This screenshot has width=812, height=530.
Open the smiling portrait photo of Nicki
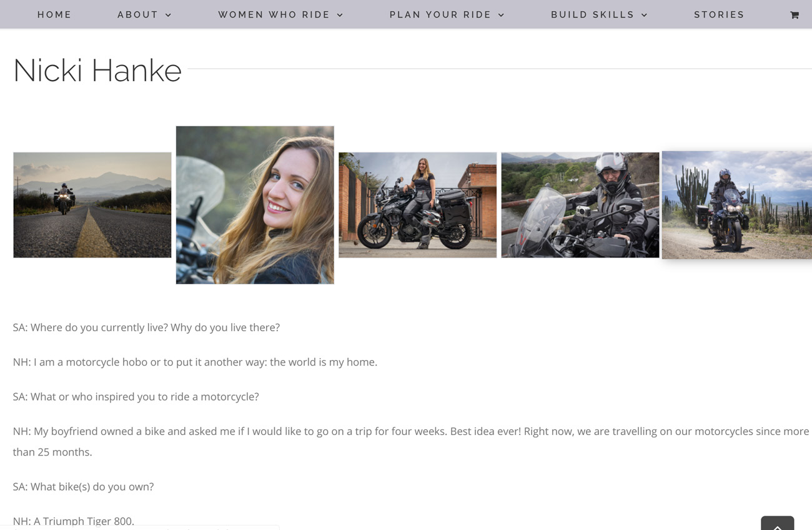point(255,205)
